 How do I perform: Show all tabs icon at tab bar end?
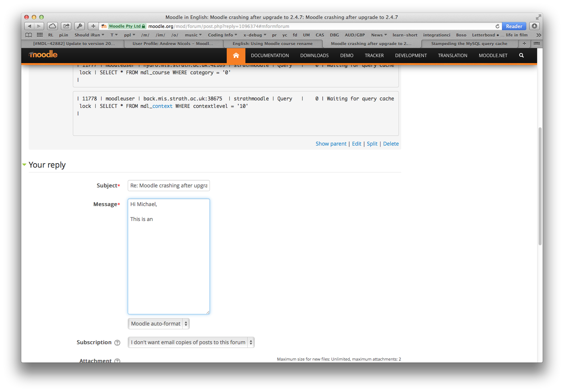click(536, 44)
